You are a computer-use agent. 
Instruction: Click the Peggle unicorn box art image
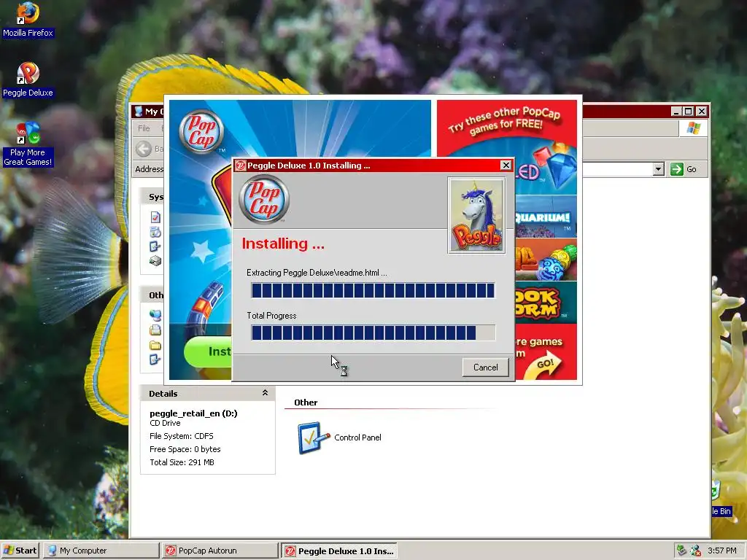click(x=476, y=215)
